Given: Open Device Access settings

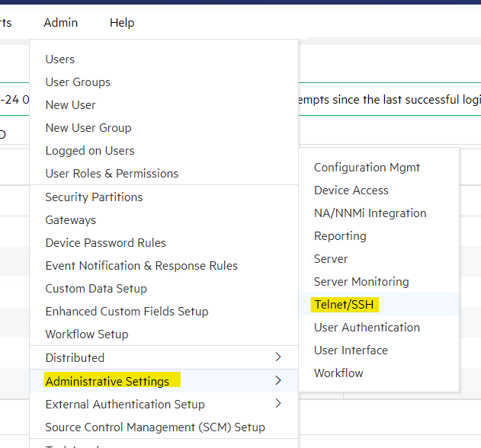Looking at the screenshot, I should coord(351,190).
